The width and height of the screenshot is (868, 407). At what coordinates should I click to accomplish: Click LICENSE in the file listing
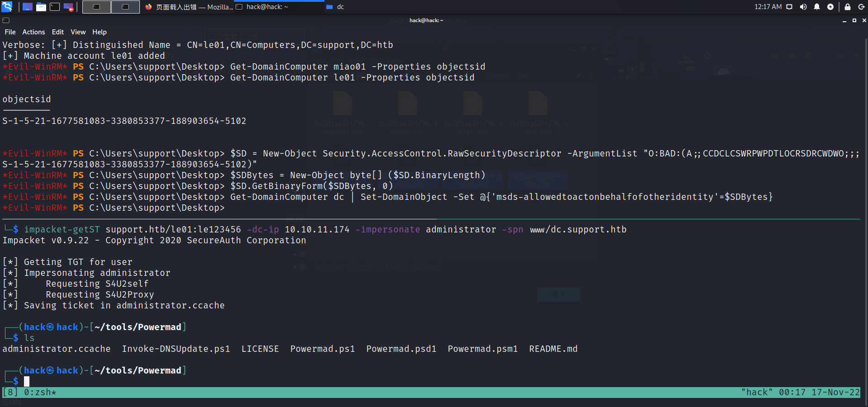(x=260, y=349)
